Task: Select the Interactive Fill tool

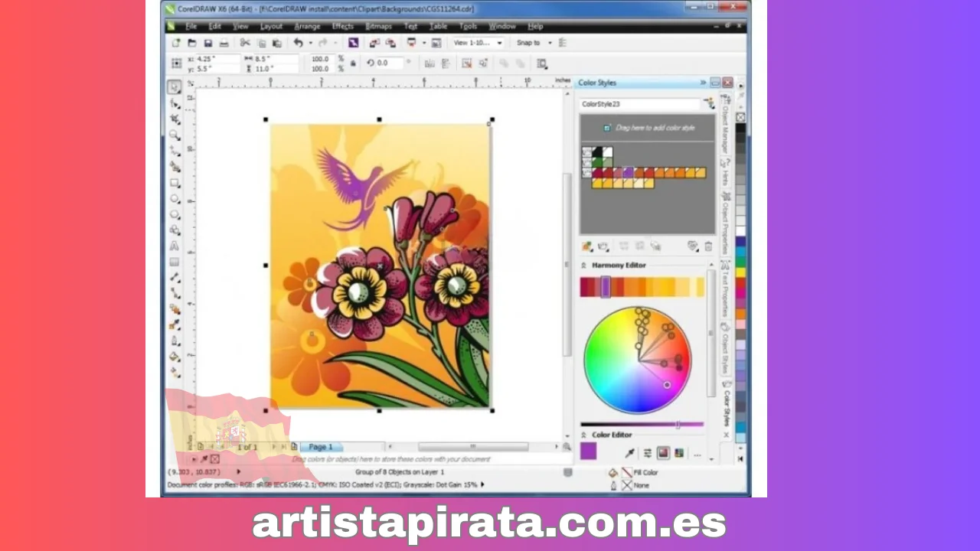Action: click(175, 373)
